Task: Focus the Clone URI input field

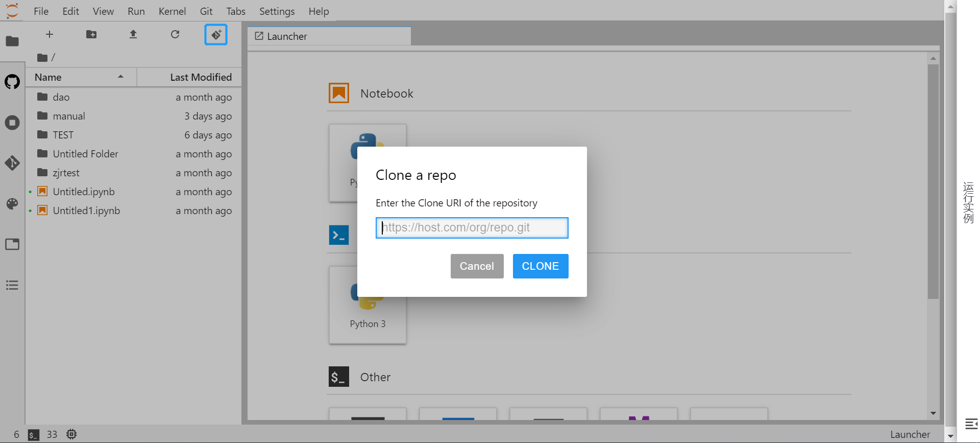Action: (472, 228)
